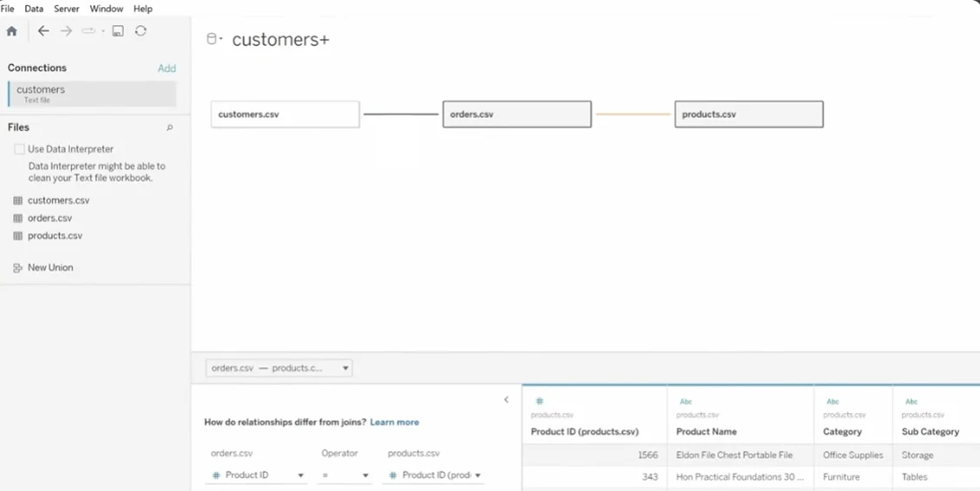Image resolution: width=980 pixels, height=491 pixels.
Task: Click the New Union icon
Action: 17,268
